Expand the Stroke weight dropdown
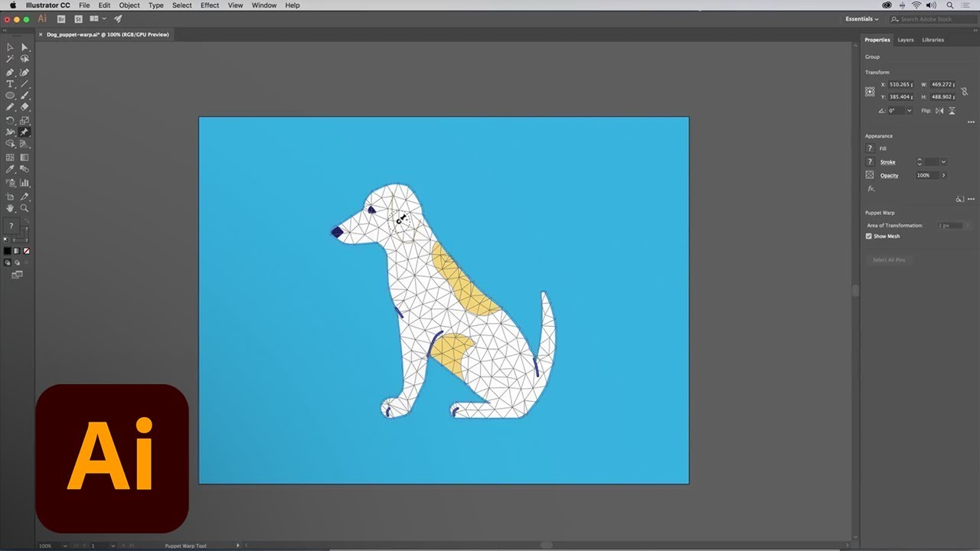The height and width of the screenshot is (551, 980). (942, 161)
